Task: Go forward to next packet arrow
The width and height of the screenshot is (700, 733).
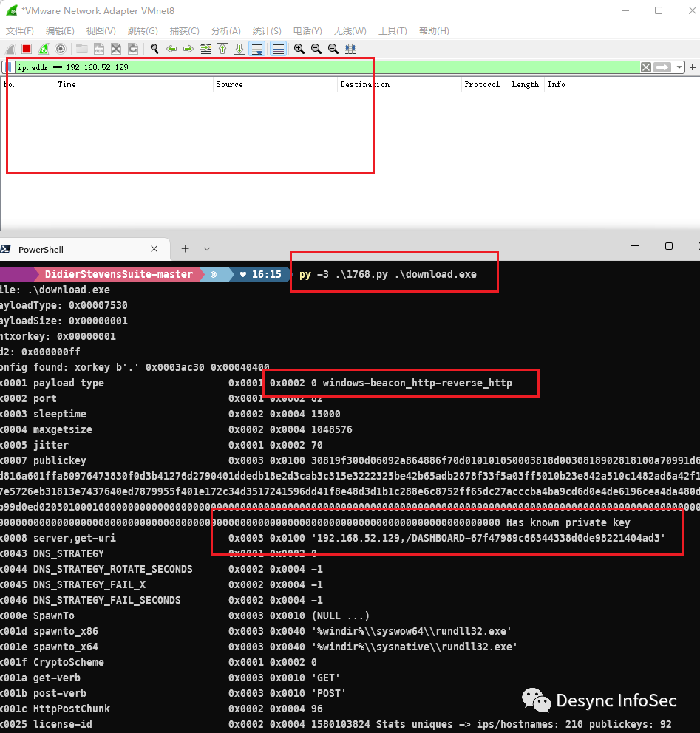Action: pyautogui.click(x=188, y=49)
